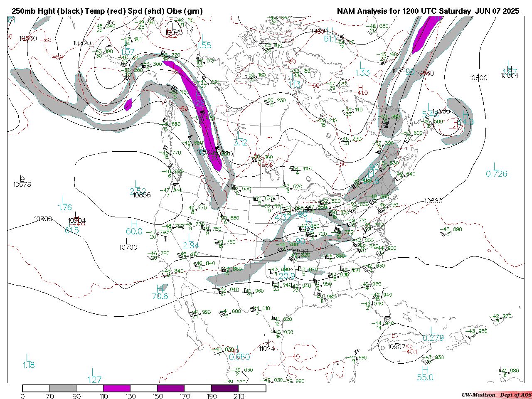Select the dark purple 190-210 legend swatch
The height and width of the screenshot is (399, 532).
(225, 388)
